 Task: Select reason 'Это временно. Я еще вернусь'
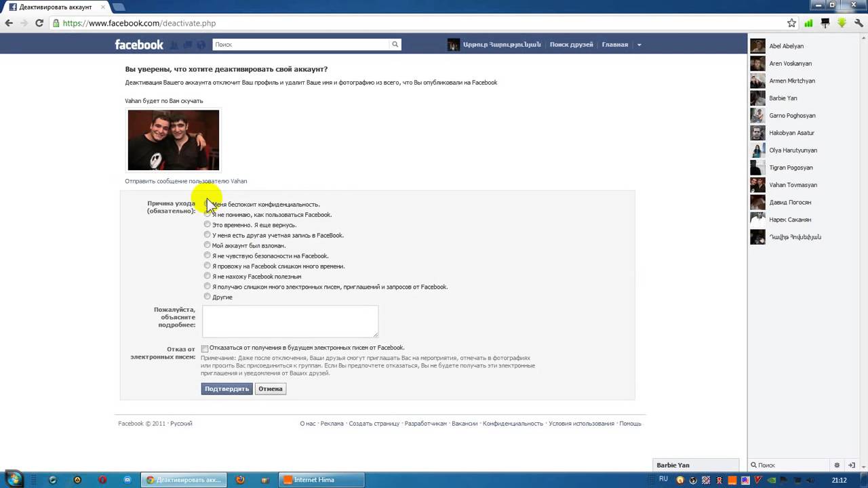[x=208, y=224]
